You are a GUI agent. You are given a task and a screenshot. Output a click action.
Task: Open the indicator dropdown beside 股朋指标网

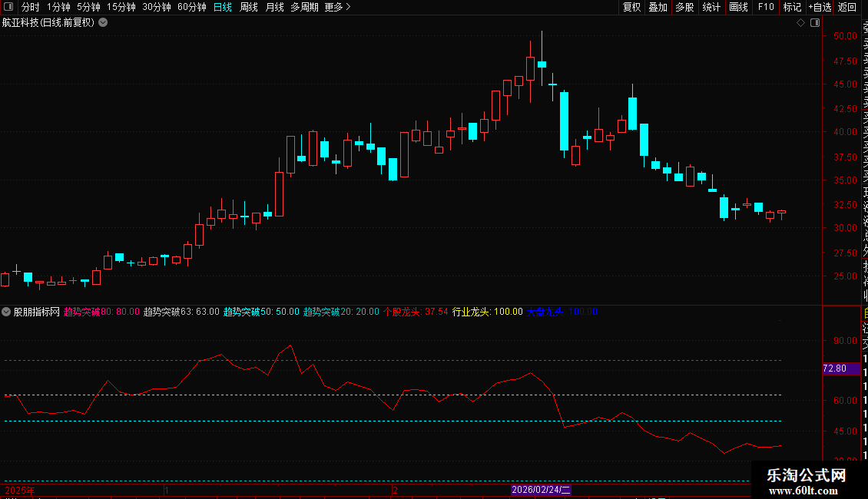(x=6, y=312)
